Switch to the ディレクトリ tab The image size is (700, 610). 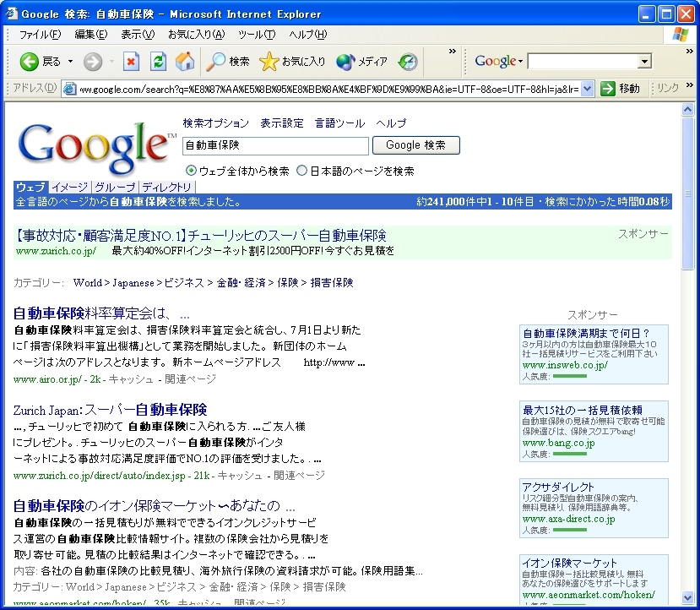[x=167, y=187]
